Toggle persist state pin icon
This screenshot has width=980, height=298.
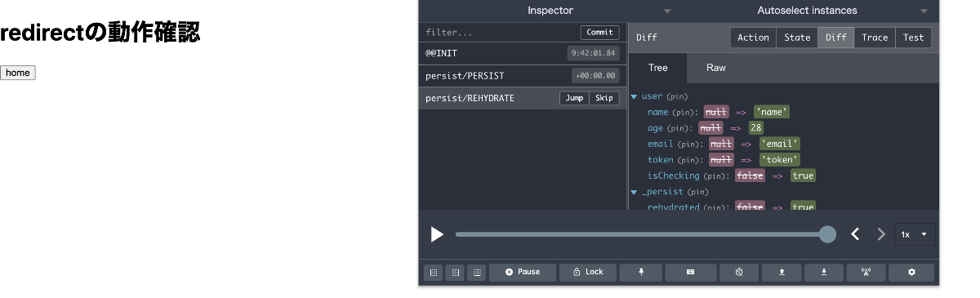click(x=640, y=272)
